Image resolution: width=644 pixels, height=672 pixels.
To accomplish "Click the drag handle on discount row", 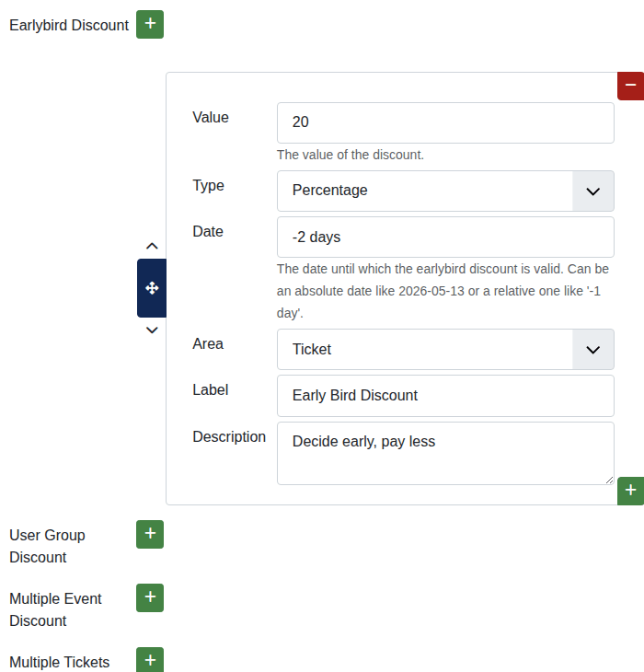I will pyautogui.click(x=152, y=288).
